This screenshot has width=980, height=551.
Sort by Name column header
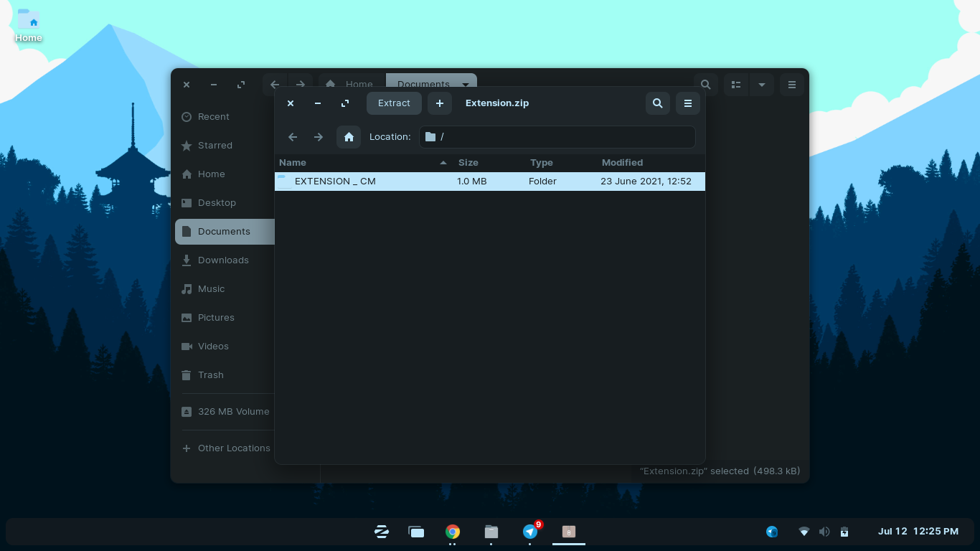[293, 163]
